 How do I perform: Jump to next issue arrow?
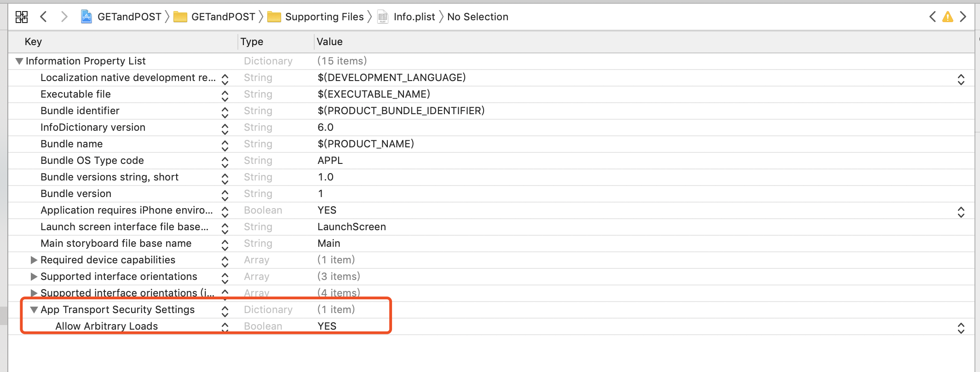(x=963, y=17)
